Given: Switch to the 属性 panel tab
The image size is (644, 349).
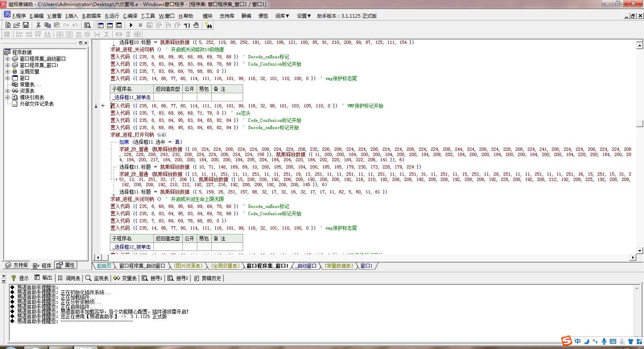Looking at the screenshot, I should [x=66, y=265].
